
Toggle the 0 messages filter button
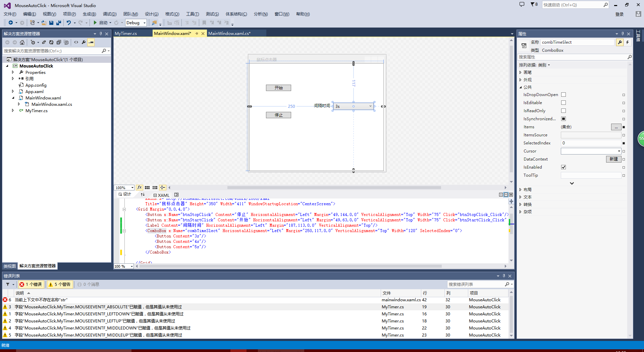tap(88, 284)
